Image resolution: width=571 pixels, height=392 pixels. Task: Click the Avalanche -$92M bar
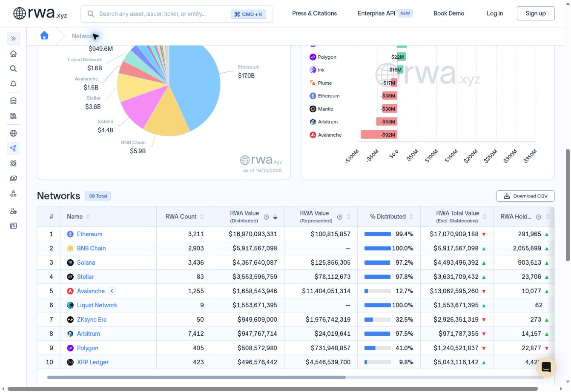(x=379, y=135)
